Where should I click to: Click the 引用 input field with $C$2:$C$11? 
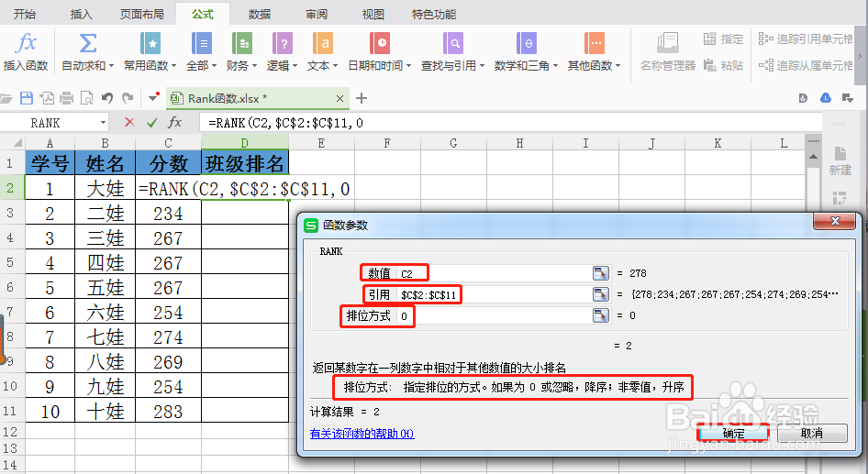[x=494, y=294]
